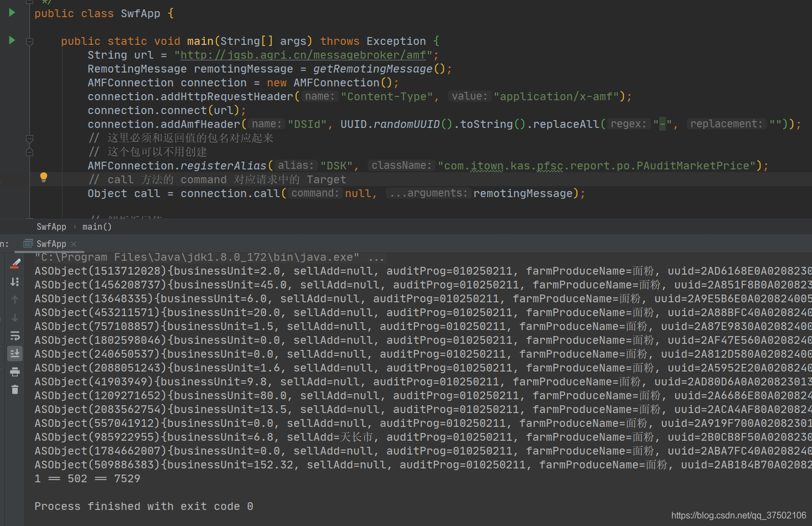Click the '1 == 502 == 7529' output line

tap(87, 478)
